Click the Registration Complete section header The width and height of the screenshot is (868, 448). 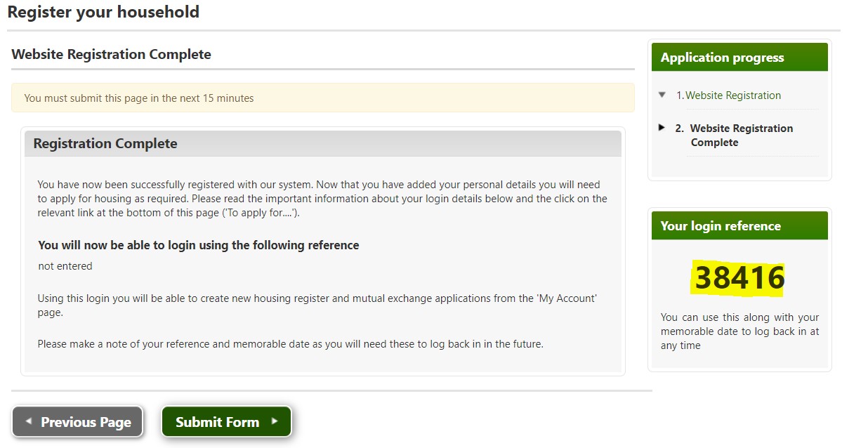[x=322, y=143]
